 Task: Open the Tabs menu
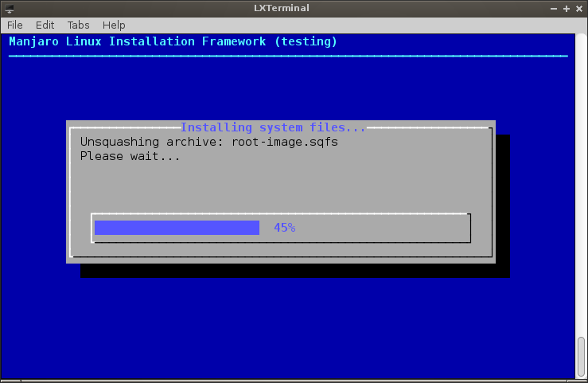[78, 25]
